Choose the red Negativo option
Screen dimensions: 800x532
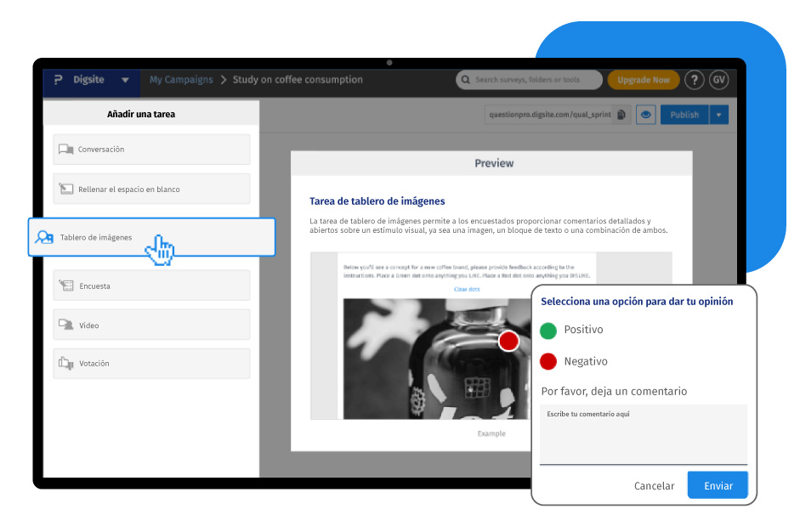(x=548, y=362)
